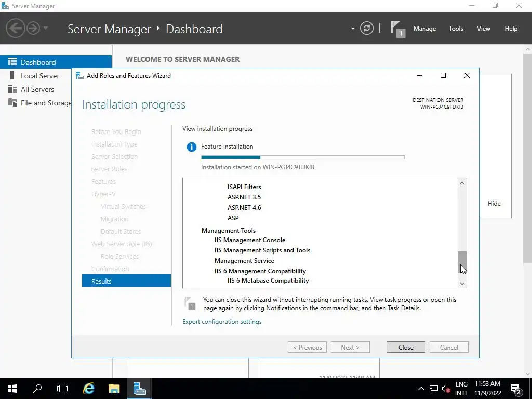
Task: Open the View menu
Action: pos(483,29)
